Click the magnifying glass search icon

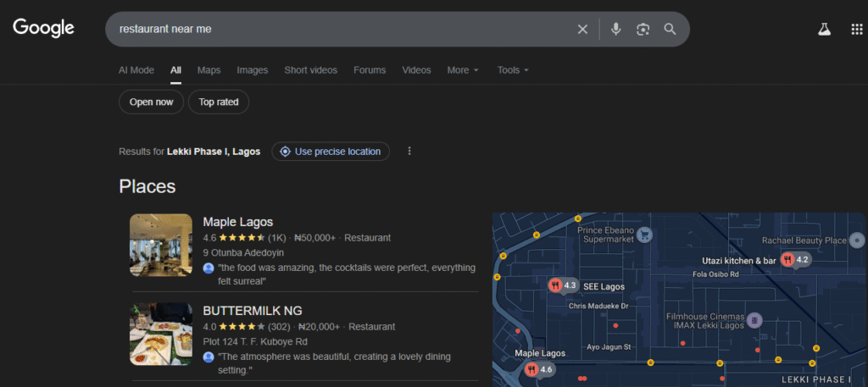coord(670,29)
